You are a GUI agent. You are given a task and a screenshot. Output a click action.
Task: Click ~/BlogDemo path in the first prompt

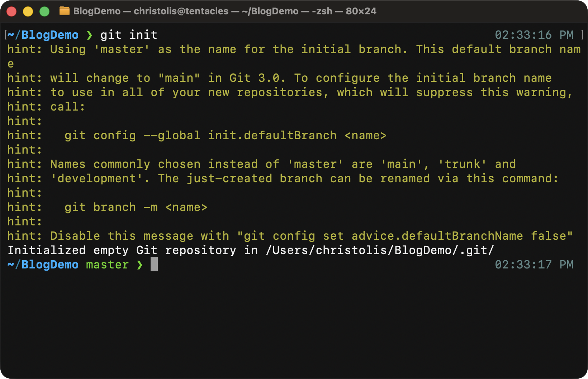pyautogui.click(x=43, y=35)
